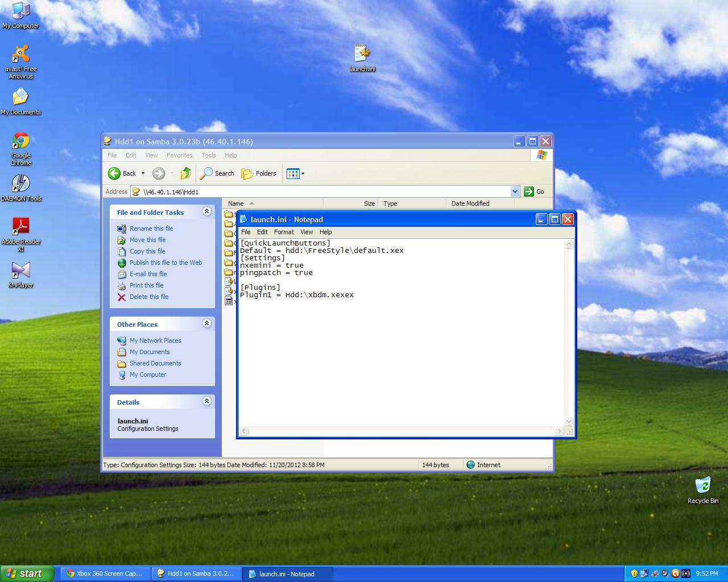The width and height of the screenshot is (728, 582).
Task: Open address bar history dropdown
Action: (515, 192)
